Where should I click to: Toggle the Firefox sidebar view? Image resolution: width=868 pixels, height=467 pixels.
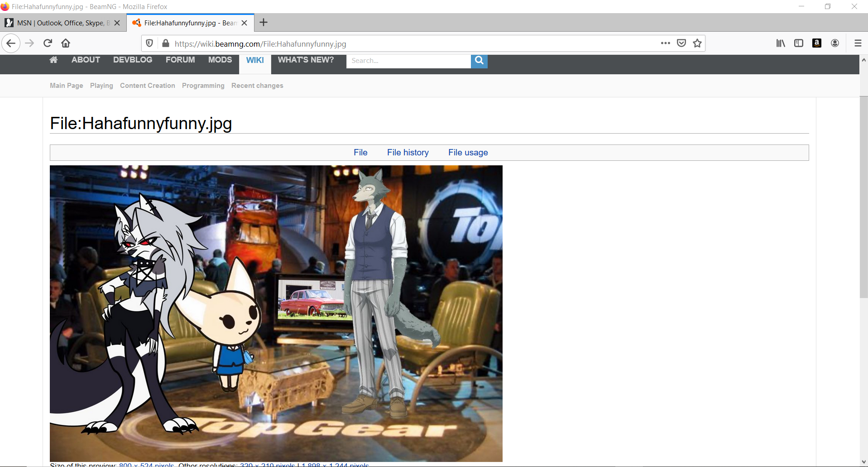pos(799,43)
